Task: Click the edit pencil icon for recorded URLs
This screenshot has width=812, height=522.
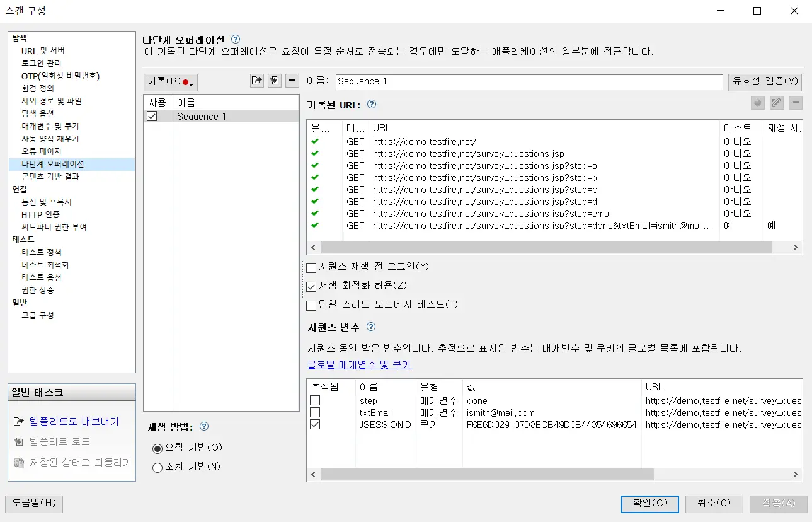Action: coord(776,103)
